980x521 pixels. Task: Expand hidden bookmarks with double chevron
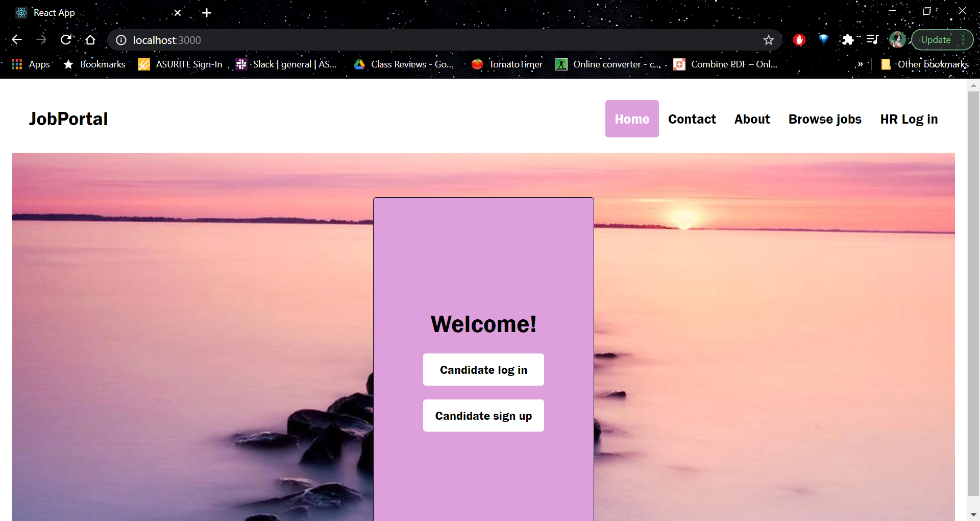[861, 64]
